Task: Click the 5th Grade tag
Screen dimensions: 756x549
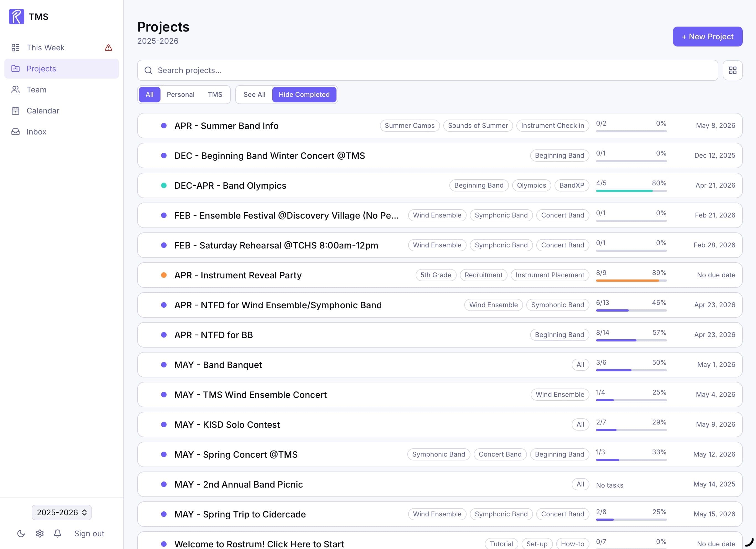Action: (x=436, y=275)
